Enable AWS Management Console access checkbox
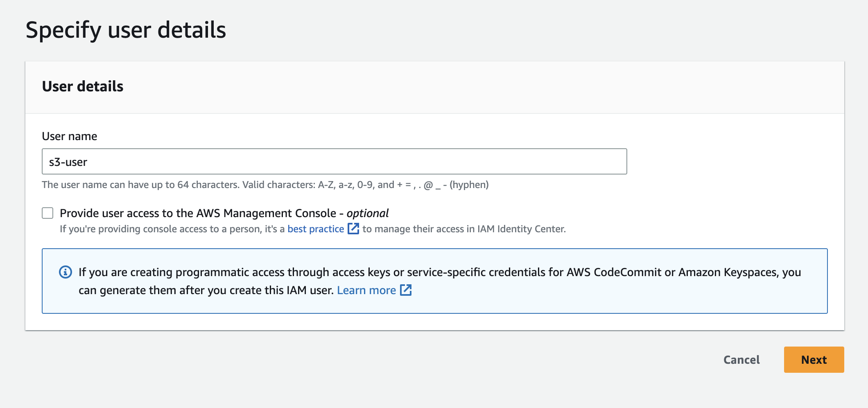Screen dimensions: 868x408 click(x=48, y=213)
